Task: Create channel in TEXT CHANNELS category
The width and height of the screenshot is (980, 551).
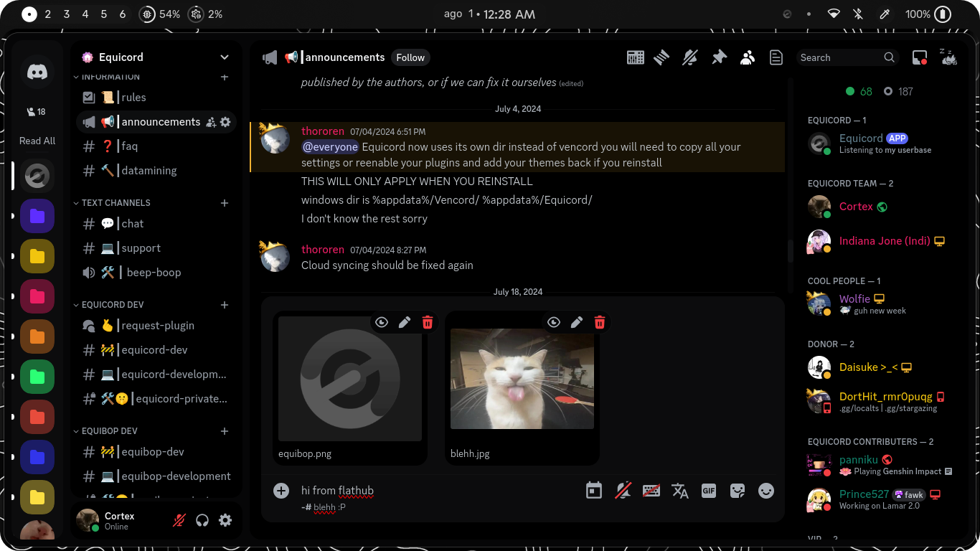Action: [225, 203]
